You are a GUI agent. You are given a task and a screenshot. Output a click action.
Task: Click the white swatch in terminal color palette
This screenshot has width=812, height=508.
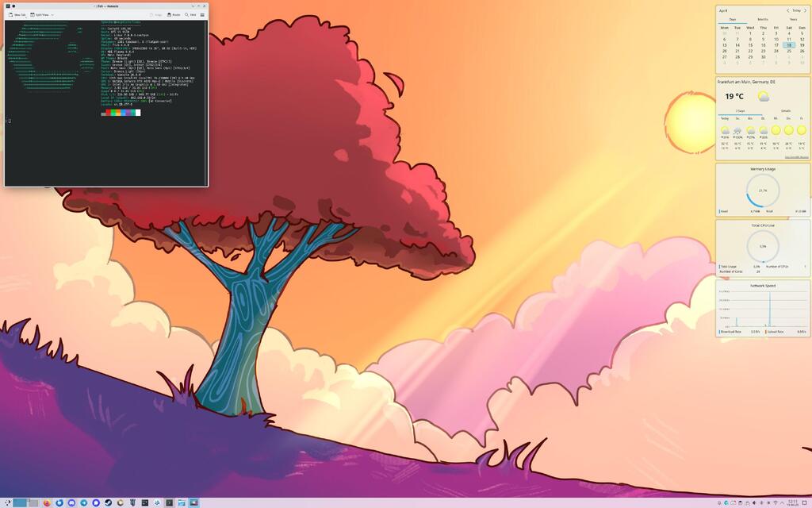[x=138, y=113]
